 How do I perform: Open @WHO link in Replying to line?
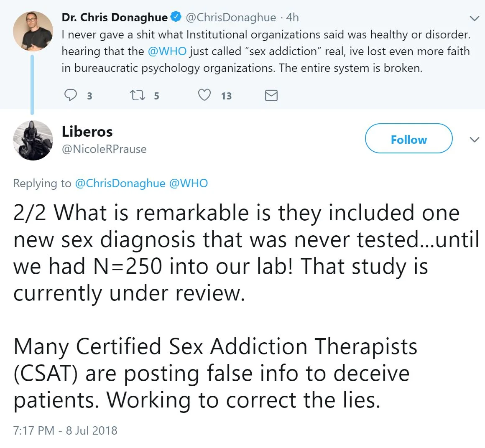188,183
